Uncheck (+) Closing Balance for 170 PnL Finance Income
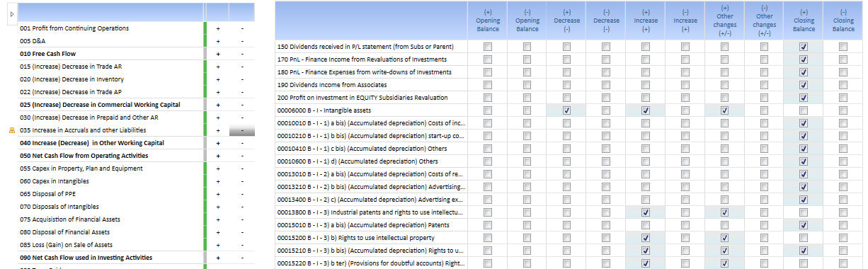The image size is (868, 269). (804, 59)
